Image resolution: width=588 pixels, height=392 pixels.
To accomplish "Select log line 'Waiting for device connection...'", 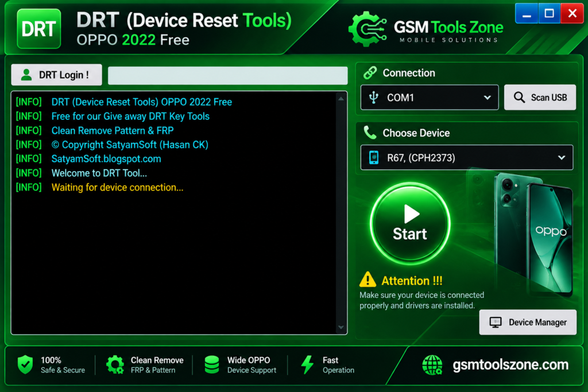I will (x=117, y=187).
